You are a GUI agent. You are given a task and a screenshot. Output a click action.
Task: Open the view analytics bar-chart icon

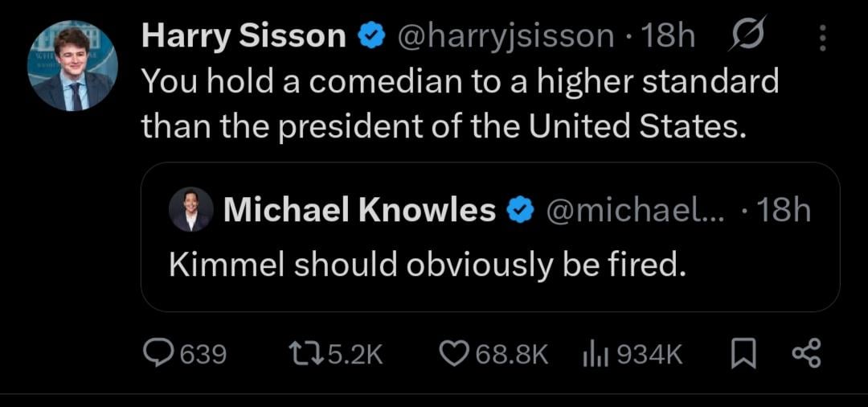592,353
